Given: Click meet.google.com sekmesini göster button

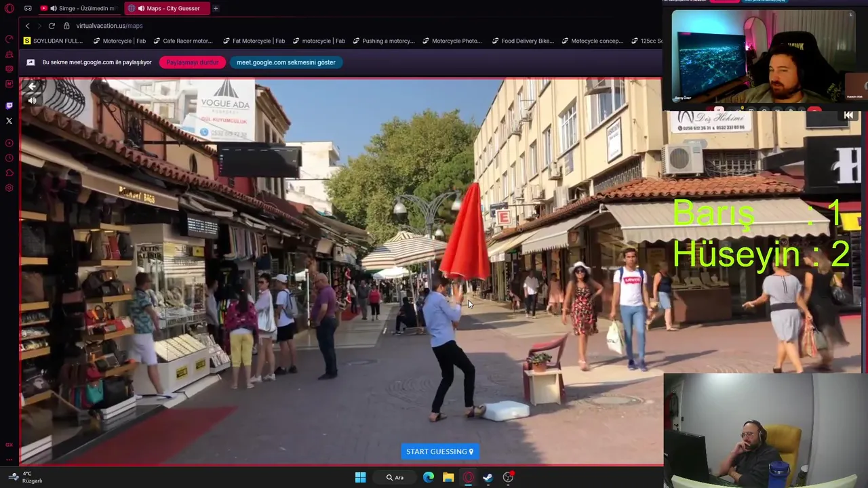Looking at the screenshot, I should point(286,62).
